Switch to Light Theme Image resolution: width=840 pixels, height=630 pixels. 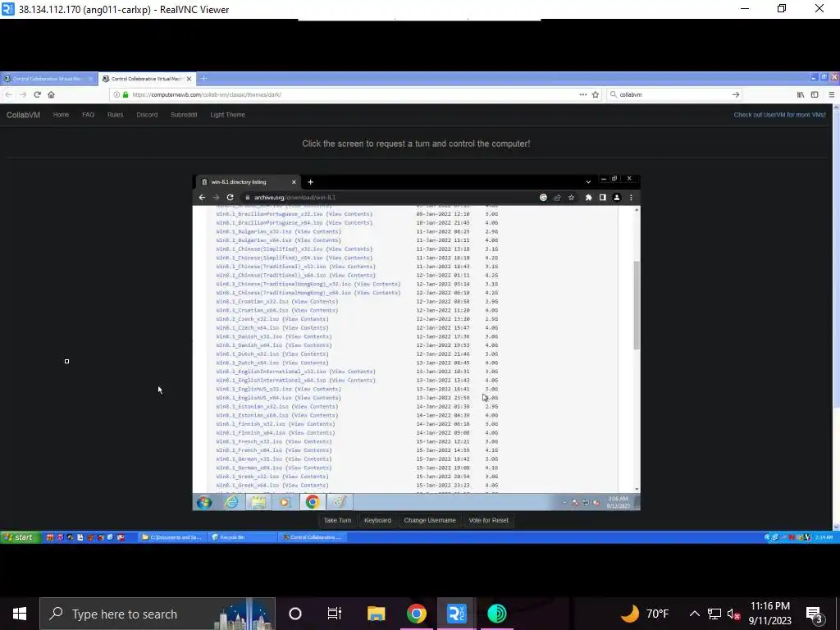(x=228, y=115)
